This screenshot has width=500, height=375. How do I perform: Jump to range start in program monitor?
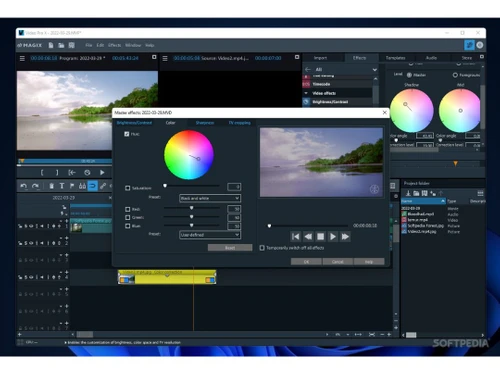72,172
